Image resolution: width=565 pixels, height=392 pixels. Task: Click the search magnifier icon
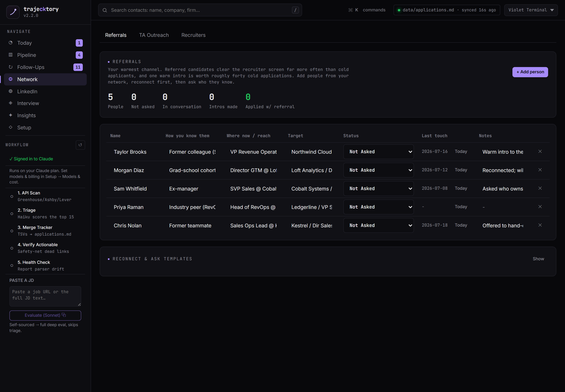(105, 10)
